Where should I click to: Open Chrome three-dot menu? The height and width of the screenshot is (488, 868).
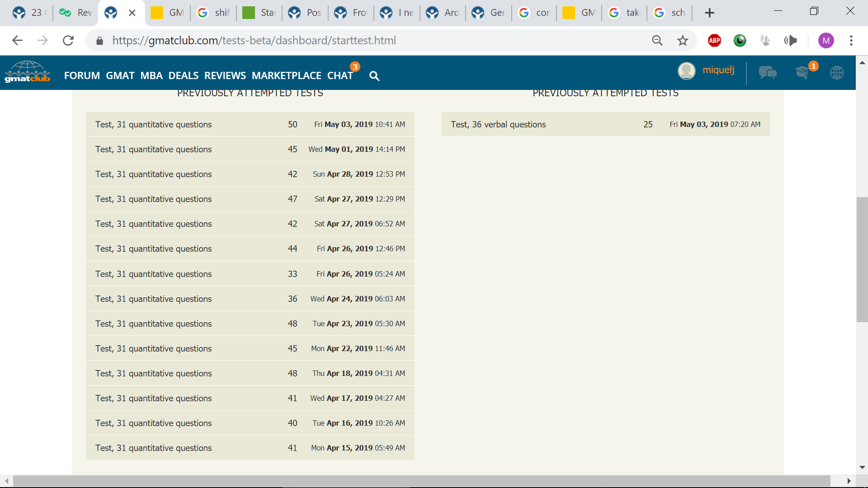851,41
